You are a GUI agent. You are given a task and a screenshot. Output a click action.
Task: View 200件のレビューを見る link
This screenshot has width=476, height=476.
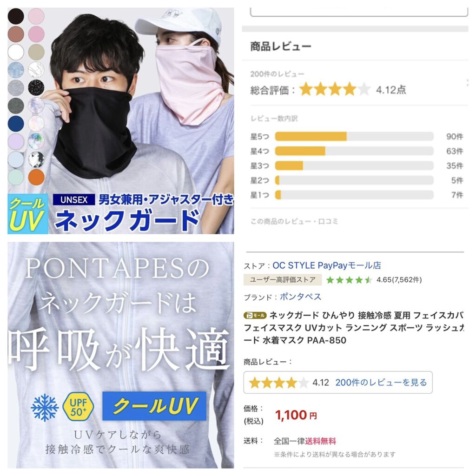(381, 382)
